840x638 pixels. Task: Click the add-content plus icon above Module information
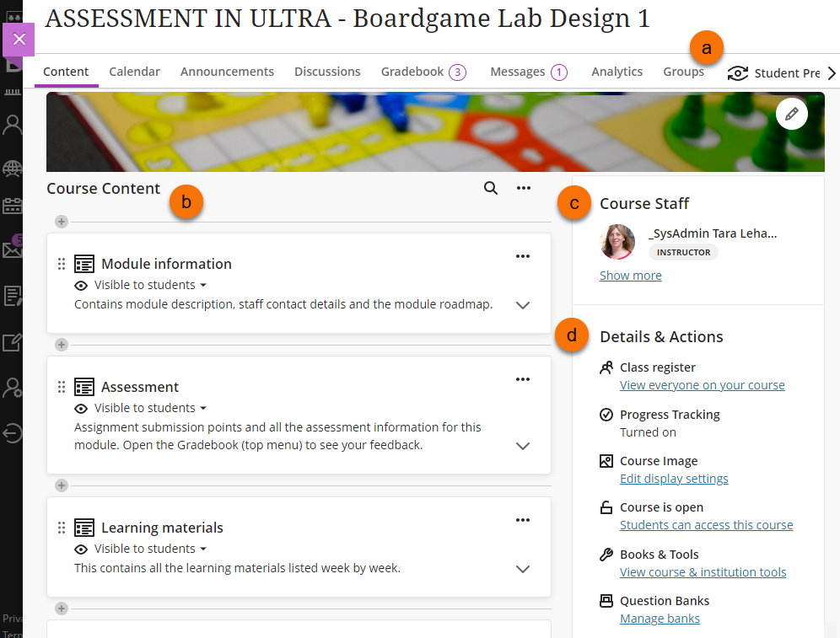coord(62,222)
